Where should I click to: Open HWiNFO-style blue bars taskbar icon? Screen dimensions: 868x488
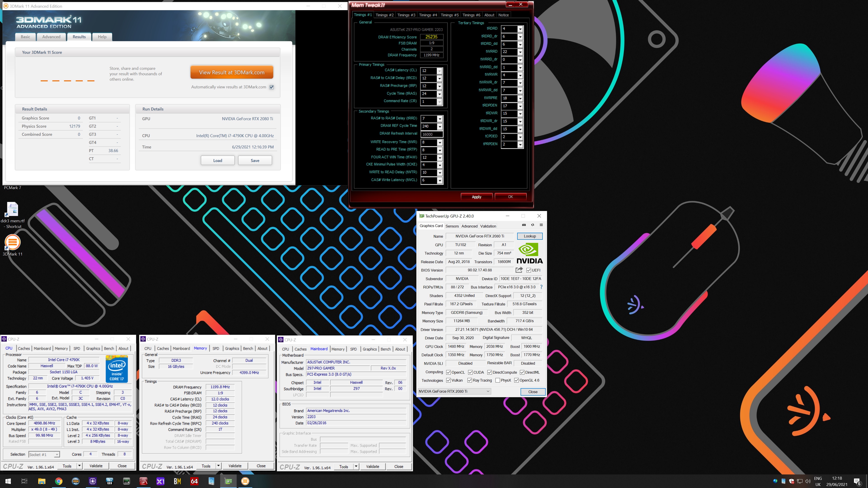coord(109,481)
